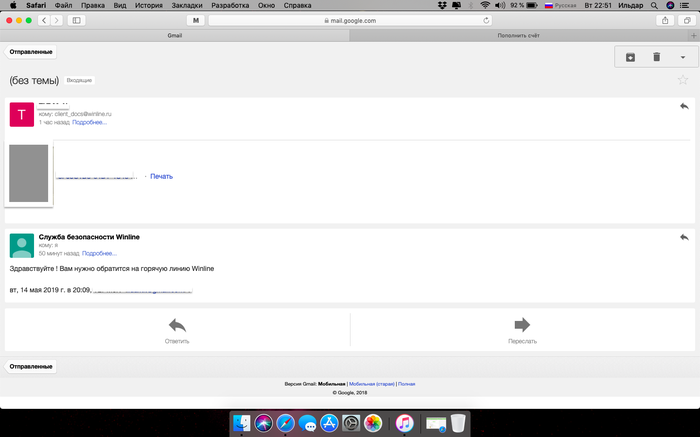Image resolution: width=700 pixels, height=437 pixels.
Task: Click the large Ответить reply button
Action: click(177, 329)
